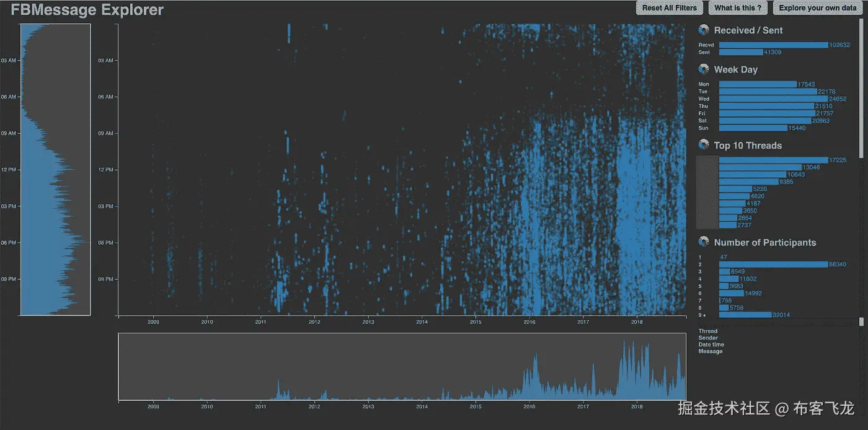Click the right panel vertical scrollbar
Screen dimensions: 868x430
click(x=861, y=87)
